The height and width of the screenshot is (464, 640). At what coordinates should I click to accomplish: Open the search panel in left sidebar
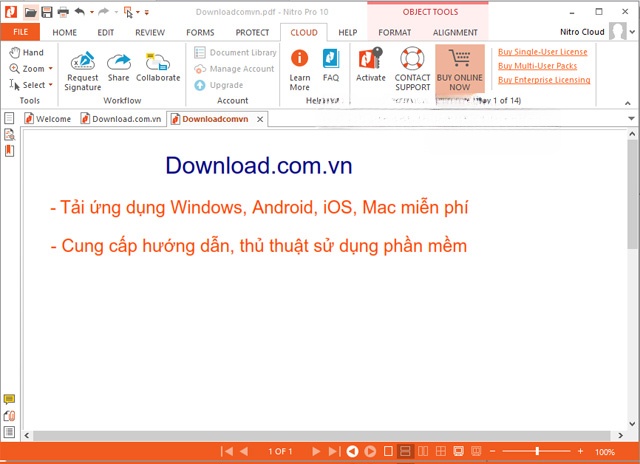[x=9, y=135]
